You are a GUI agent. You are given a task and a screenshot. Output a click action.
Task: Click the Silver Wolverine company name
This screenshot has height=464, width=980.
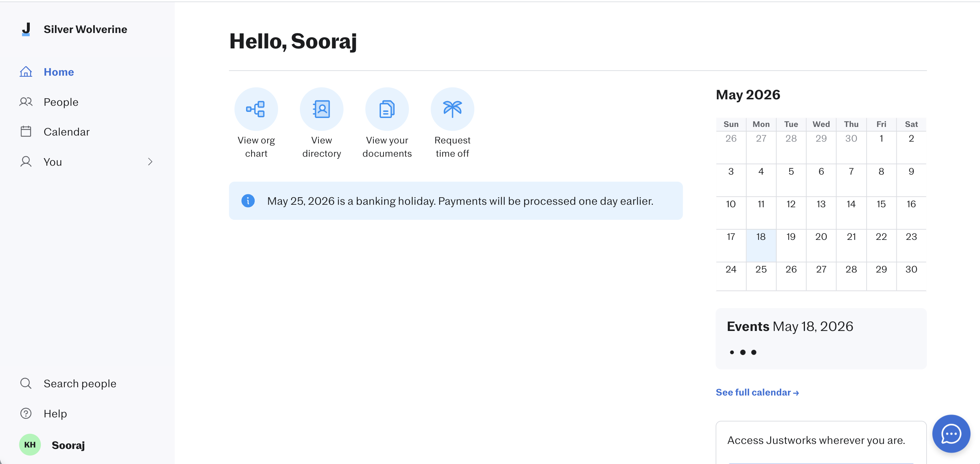coord(85,29)
